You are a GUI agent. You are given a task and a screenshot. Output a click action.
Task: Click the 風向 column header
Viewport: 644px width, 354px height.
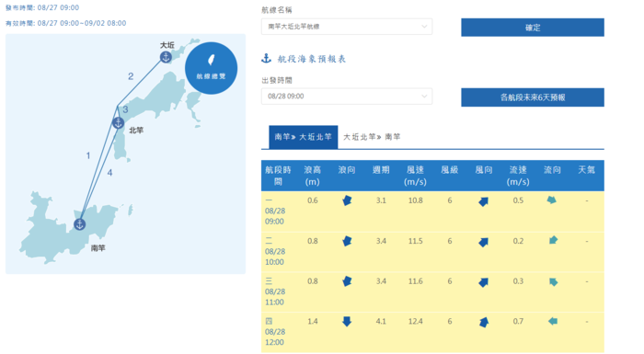(483, 170)
